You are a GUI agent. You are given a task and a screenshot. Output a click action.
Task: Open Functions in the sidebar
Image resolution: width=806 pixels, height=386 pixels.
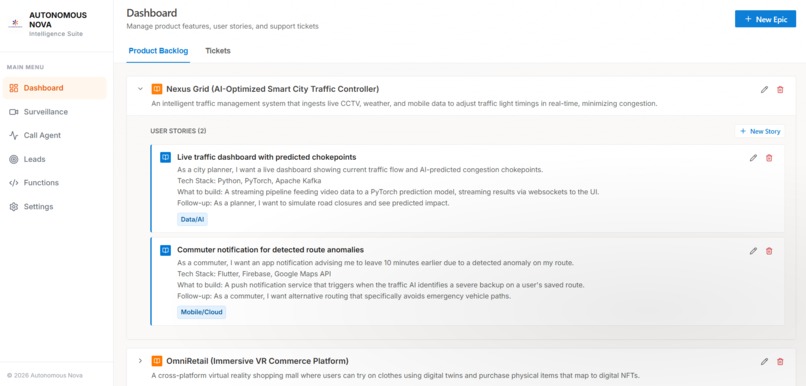[54, 182]
